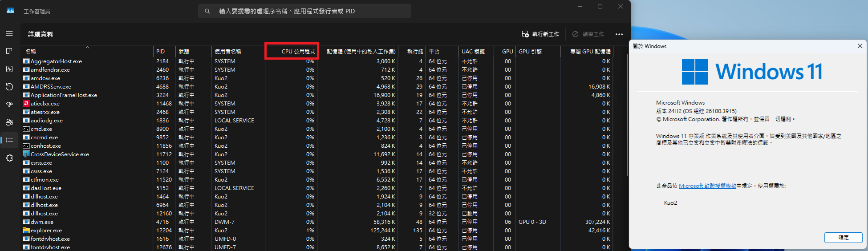
Task: Sort by the 執行緒 column header
Action: (412, 51)
